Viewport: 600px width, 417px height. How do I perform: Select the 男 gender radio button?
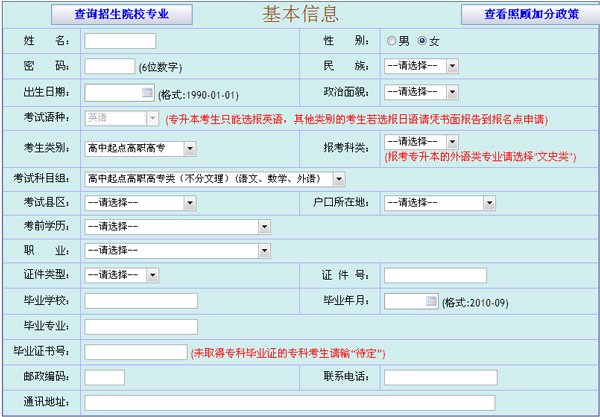(392, 41)
